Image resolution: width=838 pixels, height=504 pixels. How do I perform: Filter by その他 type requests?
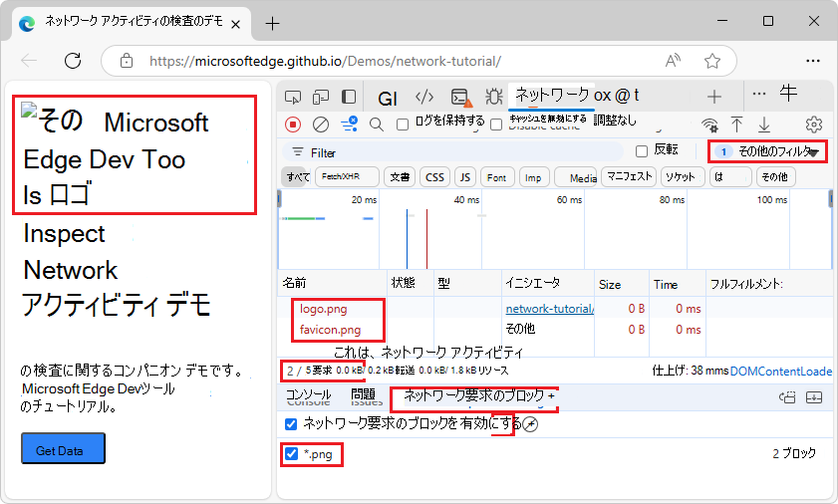tap(775, 177)
